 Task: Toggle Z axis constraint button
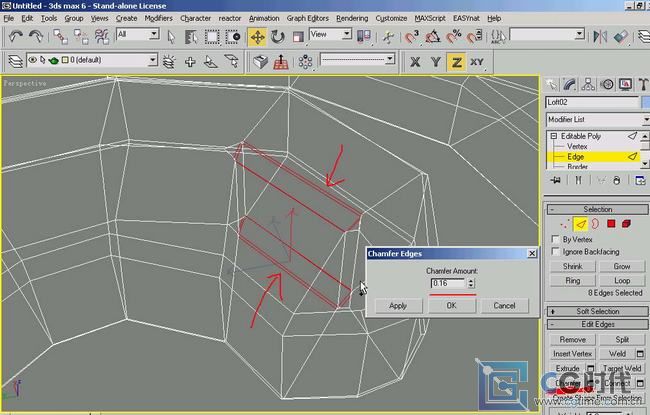[x=456, y=62]
